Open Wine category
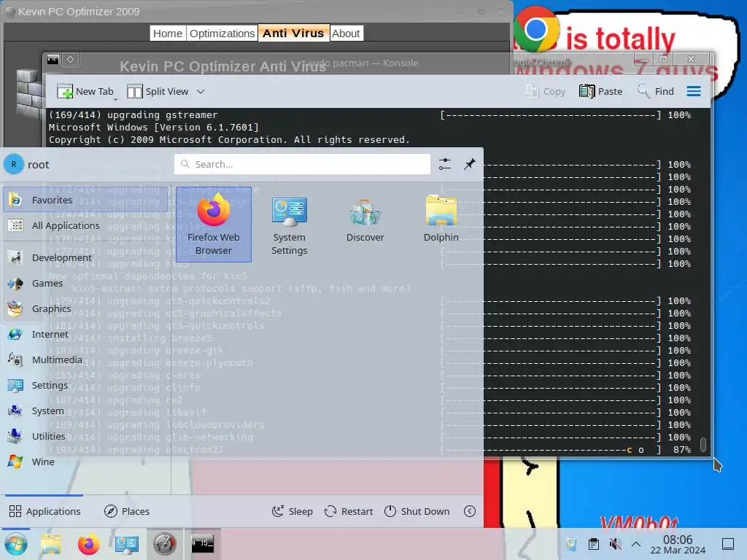The height and width of the screenshot is (560, 747). (x=86, y=462)
